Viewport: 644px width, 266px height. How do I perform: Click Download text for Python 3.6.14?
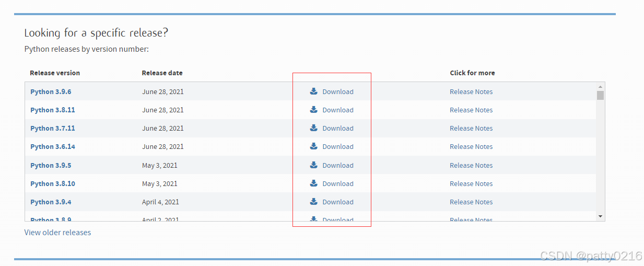[x=338, y=146]
